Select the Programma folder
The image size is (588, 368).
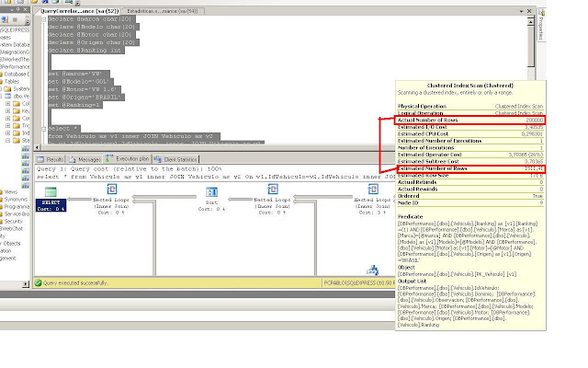coord(17,206)
